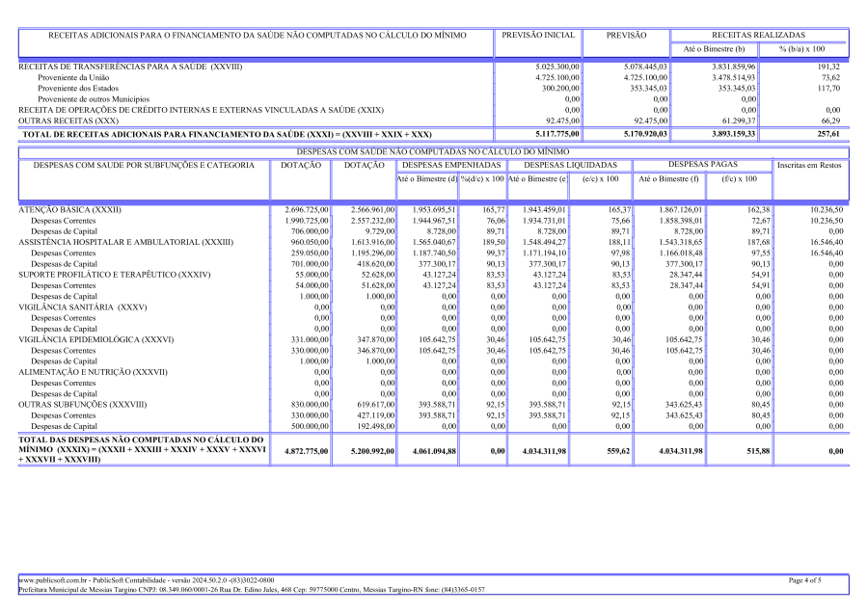Click the Page 4 of 5 indicator
Screen dimensions: 868x614
pos(804,580)
